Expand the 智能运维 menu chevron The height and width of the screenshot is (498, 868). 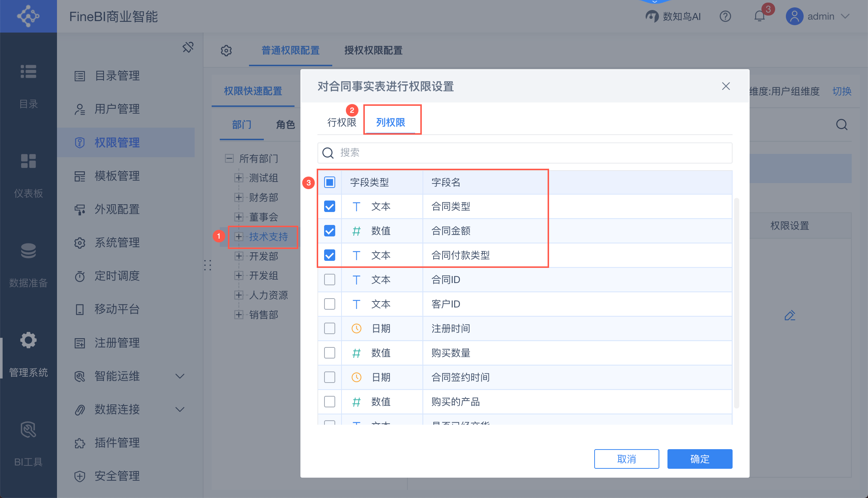pyautogui.click(x=180, y=376)
